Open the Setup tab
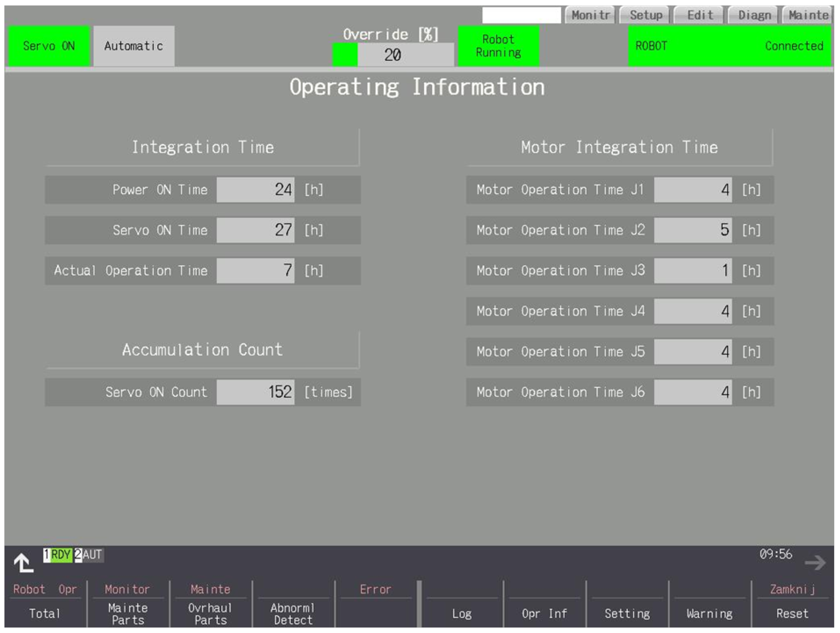 (645, 15)
